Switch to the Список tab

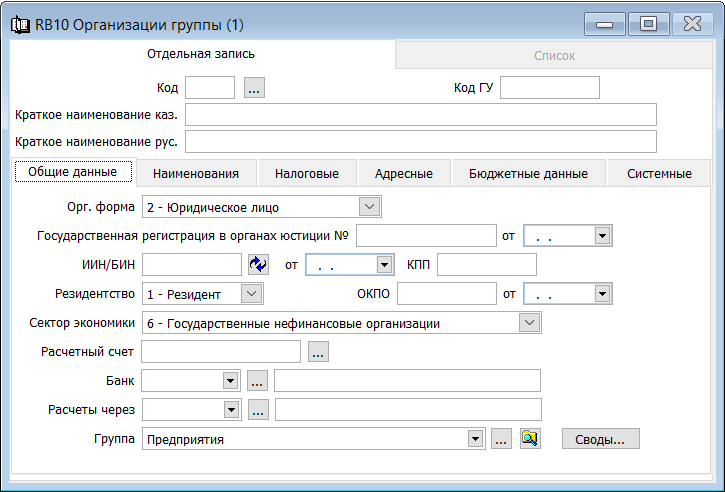click(554, 56)
